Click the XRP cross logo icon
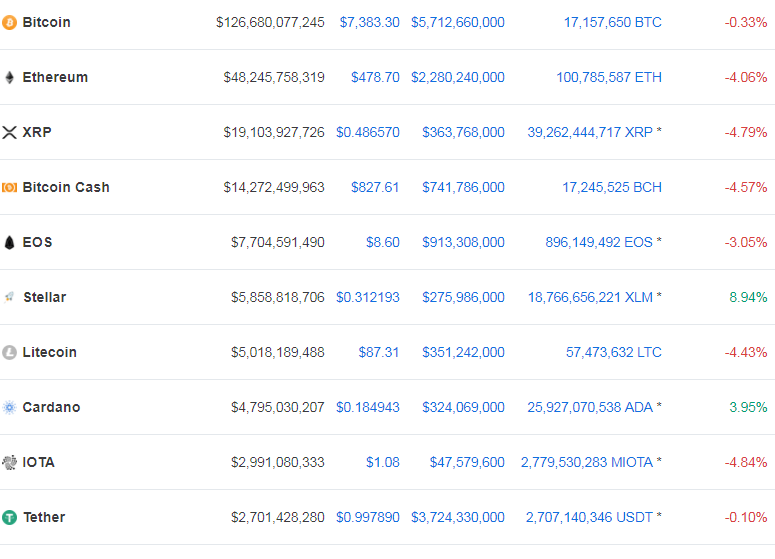This screenshot has width=775, height=559. pyautogui.click(x=9, y=132)
